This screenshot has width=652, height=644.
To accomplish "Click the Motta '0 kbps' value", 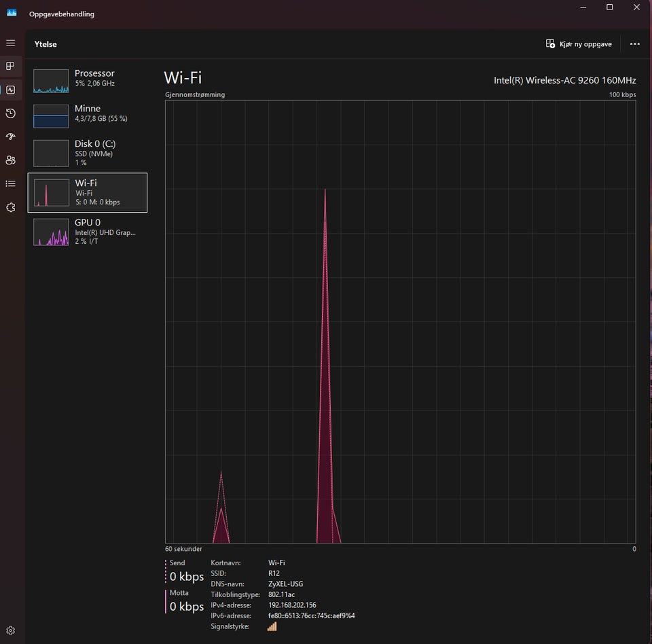I will [x=187, y=607].
